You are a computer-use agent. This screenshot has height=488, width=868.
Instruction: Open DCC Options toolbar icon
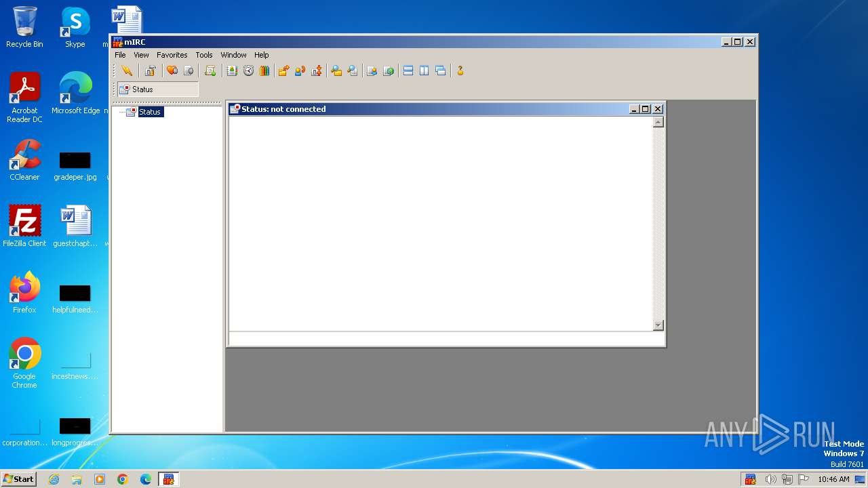point(316,70)
